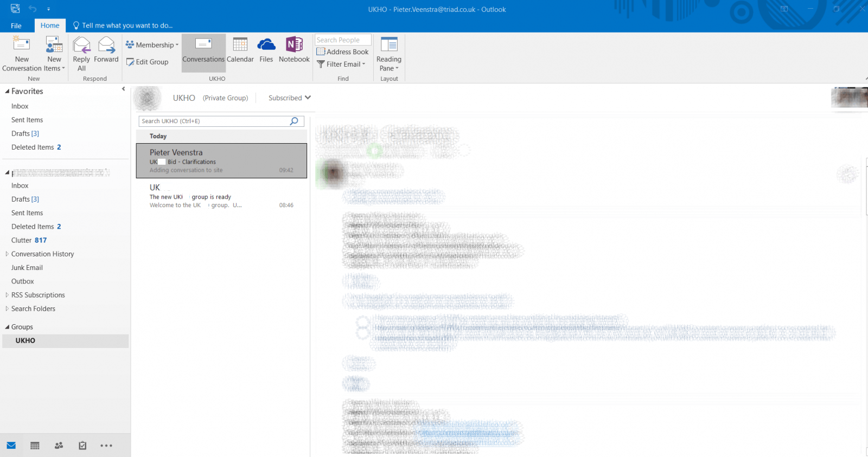Click the Search People field
The image size is (868, 457).
click(343, 40)
